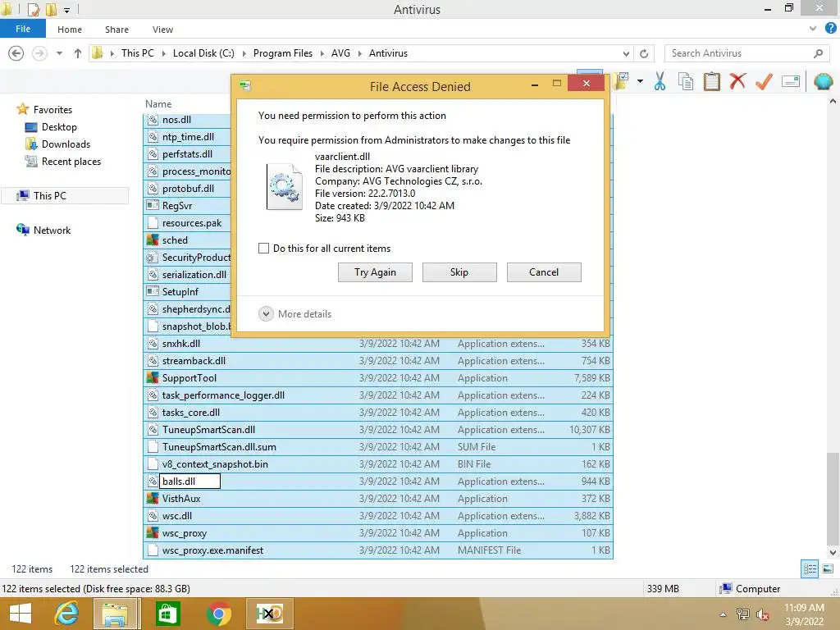Expand More details in the dialog
Image resolution: width=840 pixels, height=630 pixels.
pos(266,314)
